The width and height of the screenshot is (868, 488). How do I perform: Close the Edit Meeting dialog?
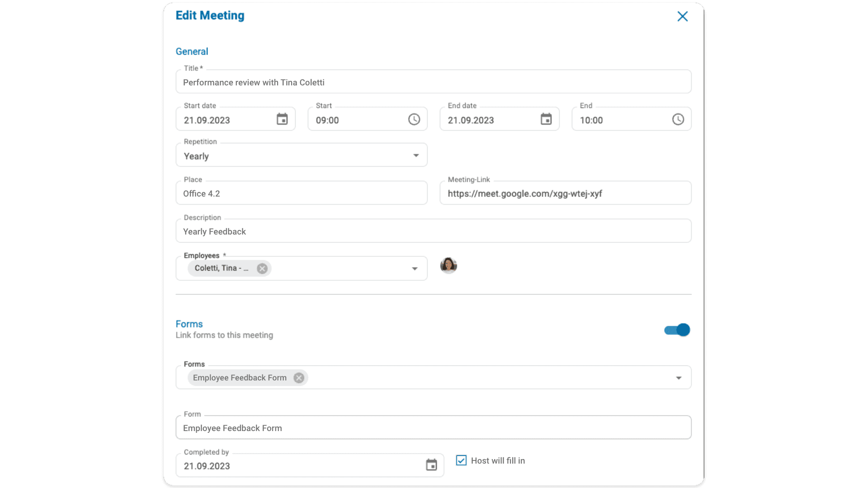click(x=682, y=16)
